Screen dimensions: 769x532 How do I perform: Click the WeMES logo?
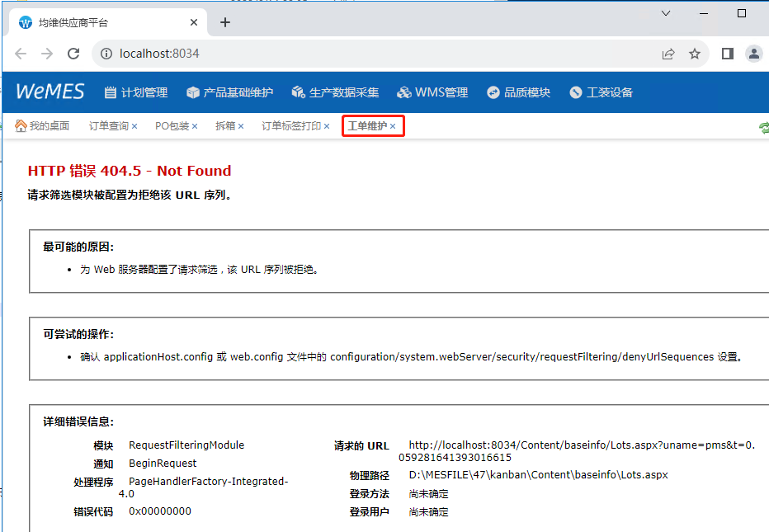click(50, 92)
